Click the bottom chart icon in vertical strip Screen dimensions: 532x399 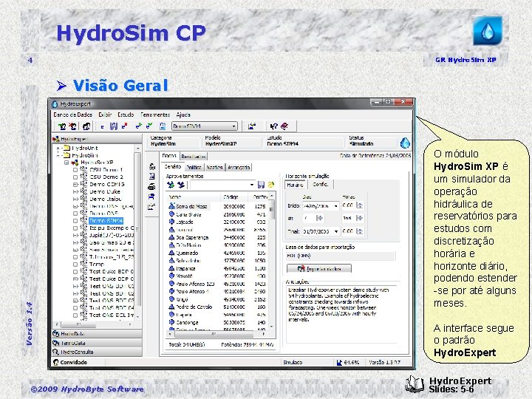click(x=151, y=207)
